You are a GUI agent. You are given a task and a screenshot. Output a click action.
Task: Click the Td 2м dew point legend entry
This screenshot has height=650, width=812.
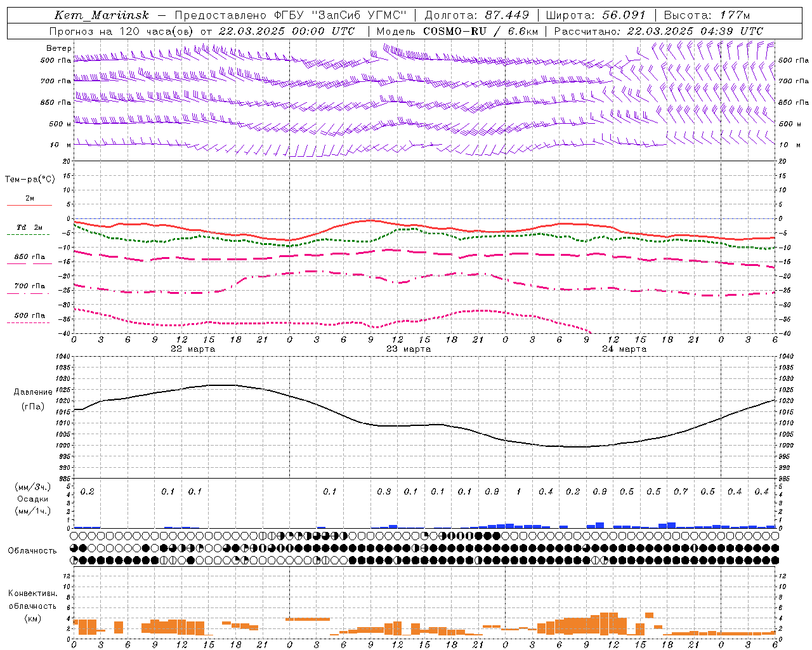tap(30, 227)
